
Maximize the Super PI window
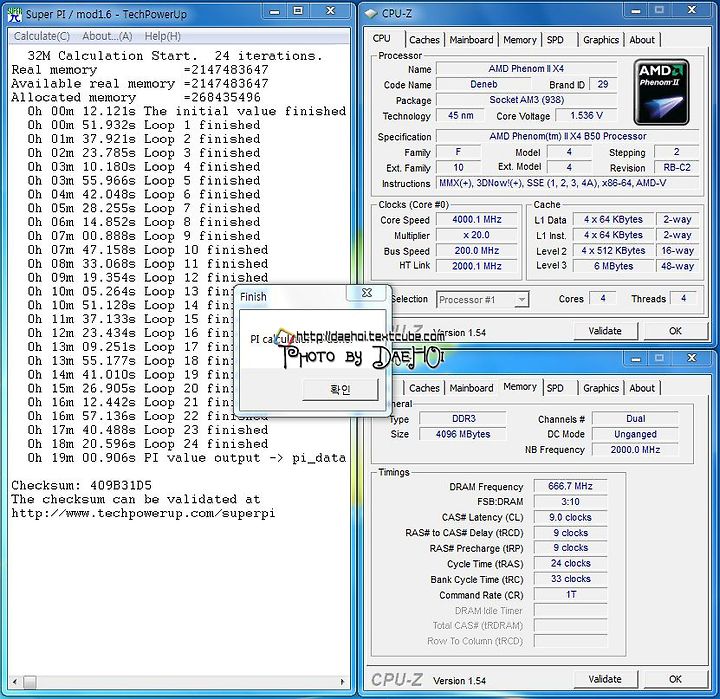coord(298,11)
